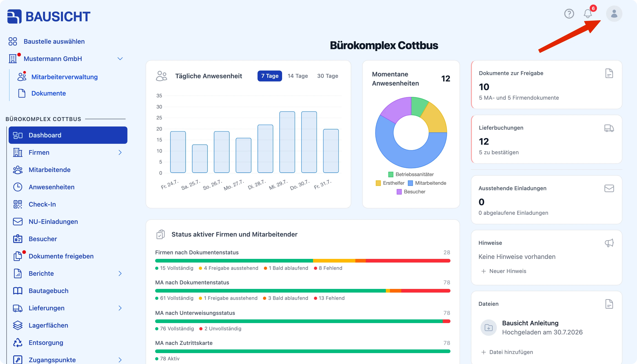The width and height of the screenshot is (637, 364).
Task: Click envelope icon on Ausstehende Einladungen card
Action: [x=609, y=188]
